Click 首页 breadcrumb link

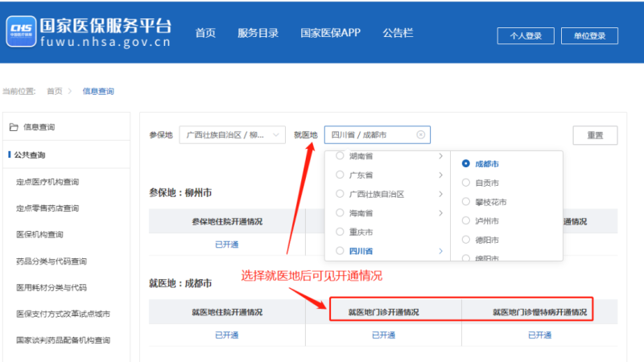click(x=55, y=91)
